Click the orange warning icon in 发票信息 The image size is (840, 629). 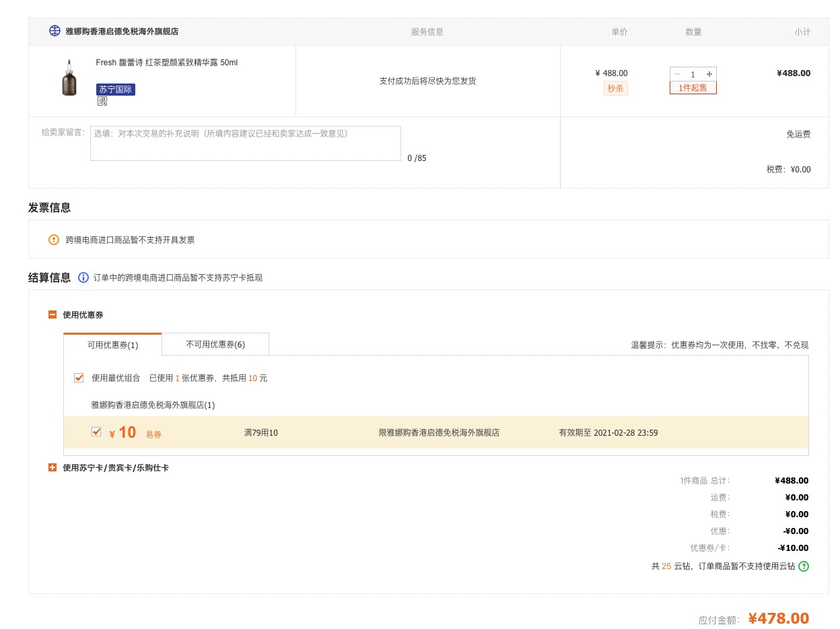(54, 240)
